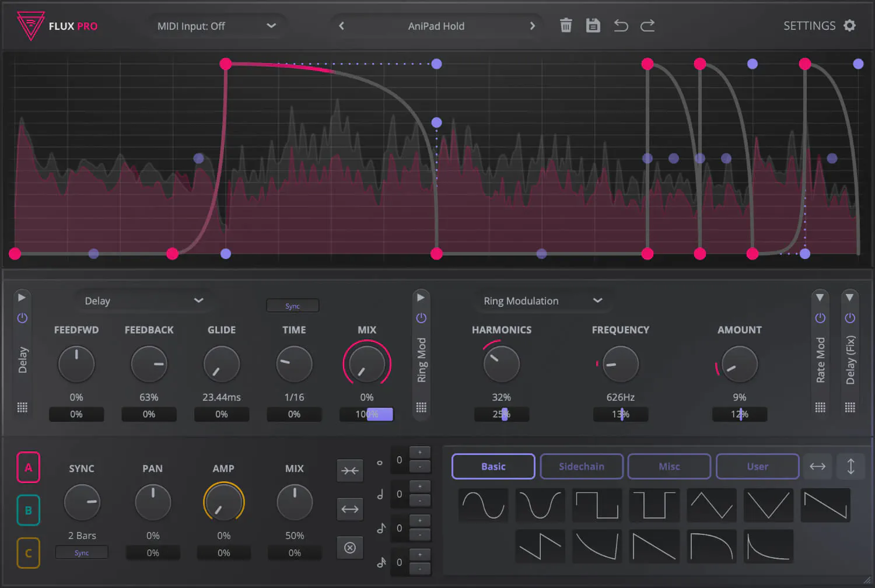Switch to the User shapes tab
The image size is (875, 588).
pyautogui.click(x=757, y=467)
